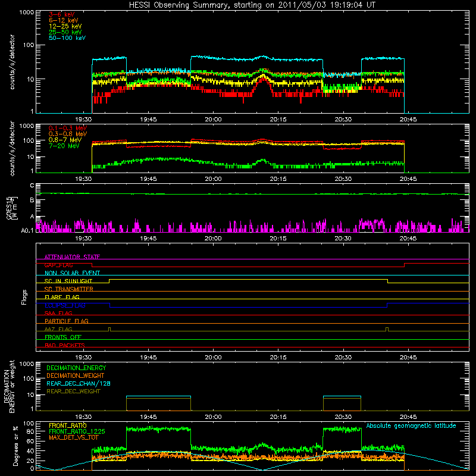Click the 0.3-0.8 MeV legend label
This screenshot has width=476, height=476.
68,134
